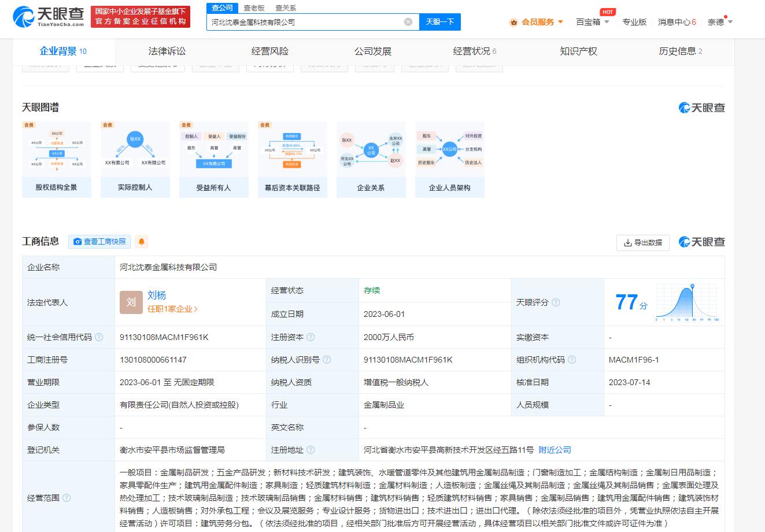Click the 会员服务 crown icon
765x532 pixels.
(513, 22)
